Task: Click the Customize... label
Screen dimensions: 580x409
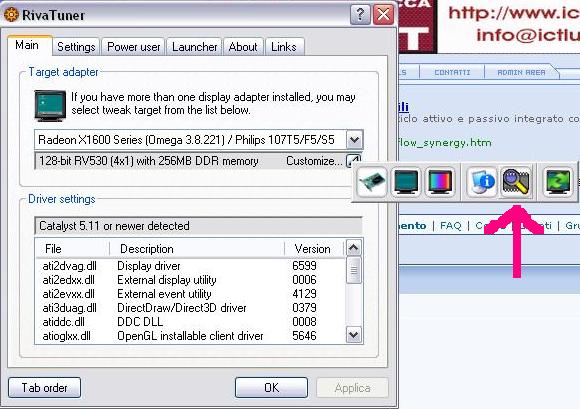Action: click(314, 161)
